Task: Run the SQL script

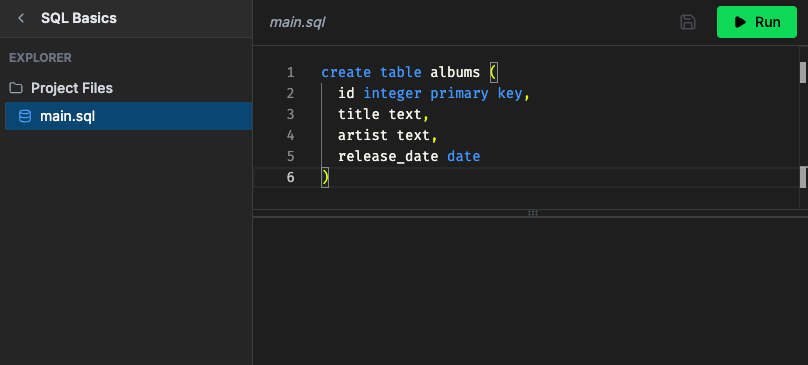Action: click(756, 22)
